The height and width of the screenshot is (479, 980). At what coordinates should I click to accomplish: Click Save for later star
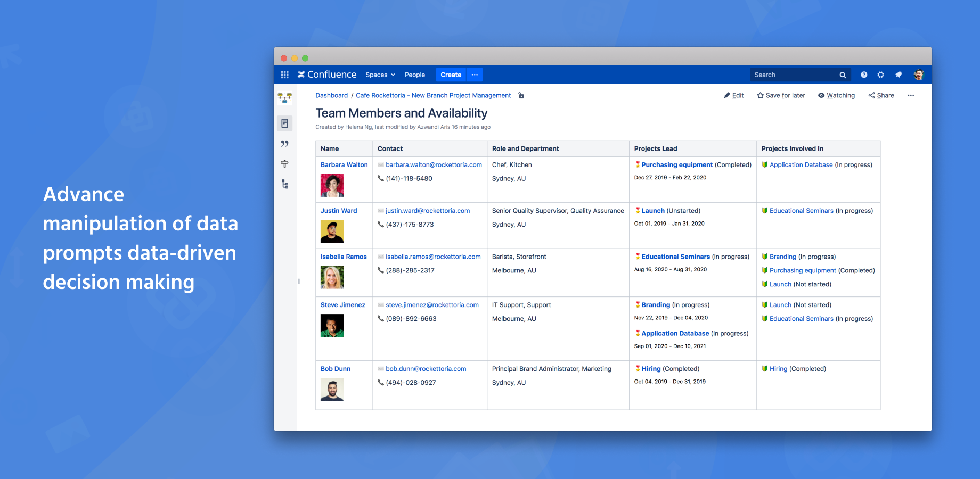781,96
